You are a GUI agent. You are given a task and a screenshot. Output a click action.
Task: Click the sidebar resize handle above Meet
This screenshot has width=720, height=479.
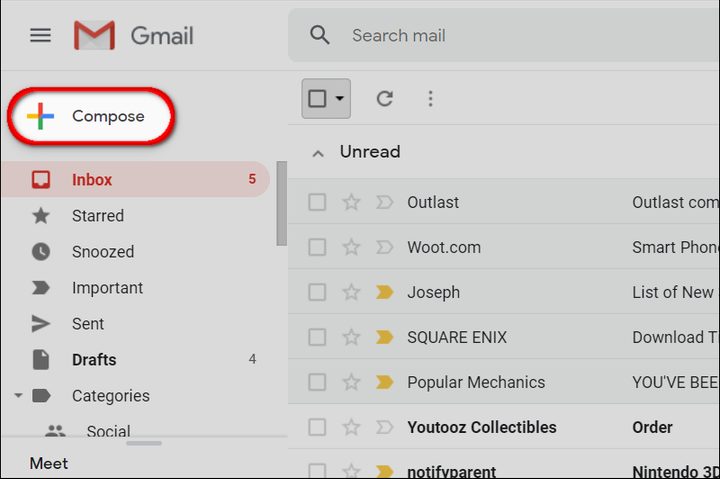(144, 444)
